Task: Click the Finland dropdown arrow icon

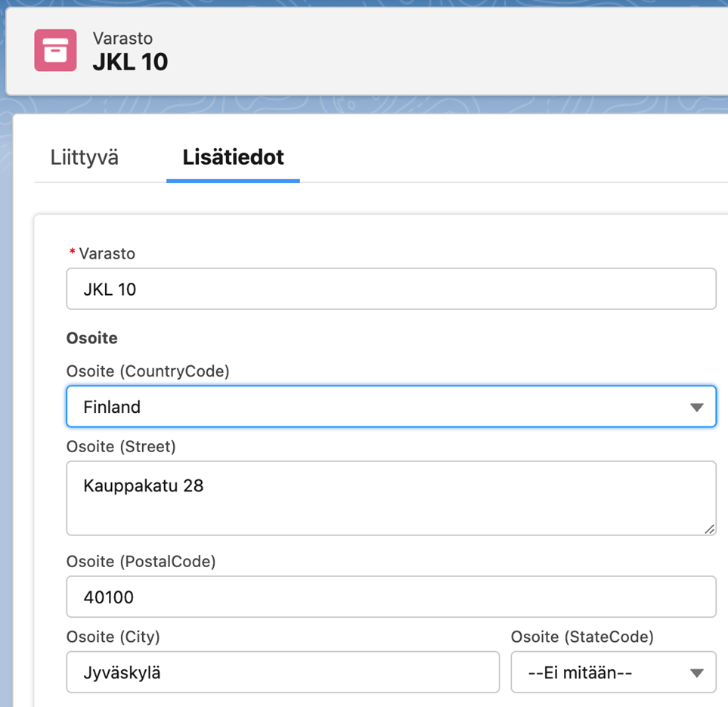Action: point(696,408)
